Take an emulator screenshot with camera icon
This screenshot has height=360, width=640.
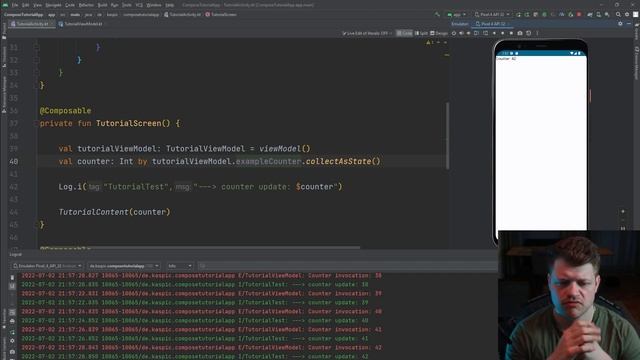[x=520, y=33]
